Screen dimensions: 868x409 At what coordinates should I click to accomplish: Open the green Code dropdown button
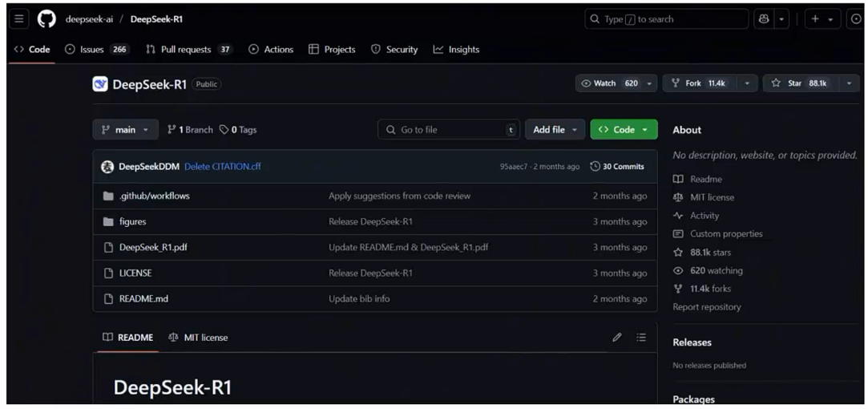click(624, 130)
